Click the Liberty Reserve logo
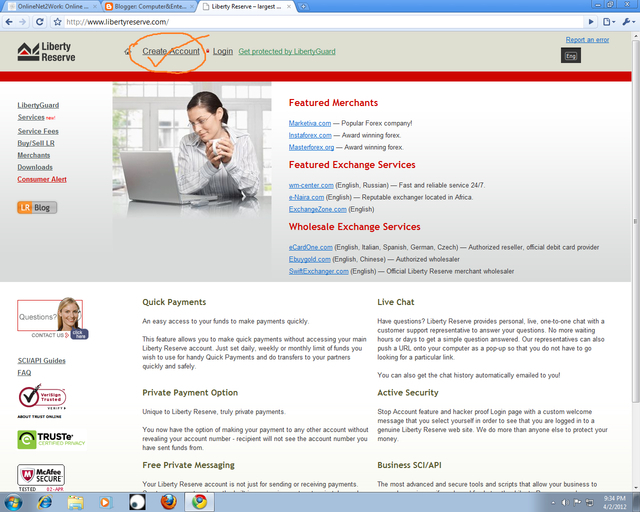Viewport: 640px width, 512px height. [x=46, y=52]
